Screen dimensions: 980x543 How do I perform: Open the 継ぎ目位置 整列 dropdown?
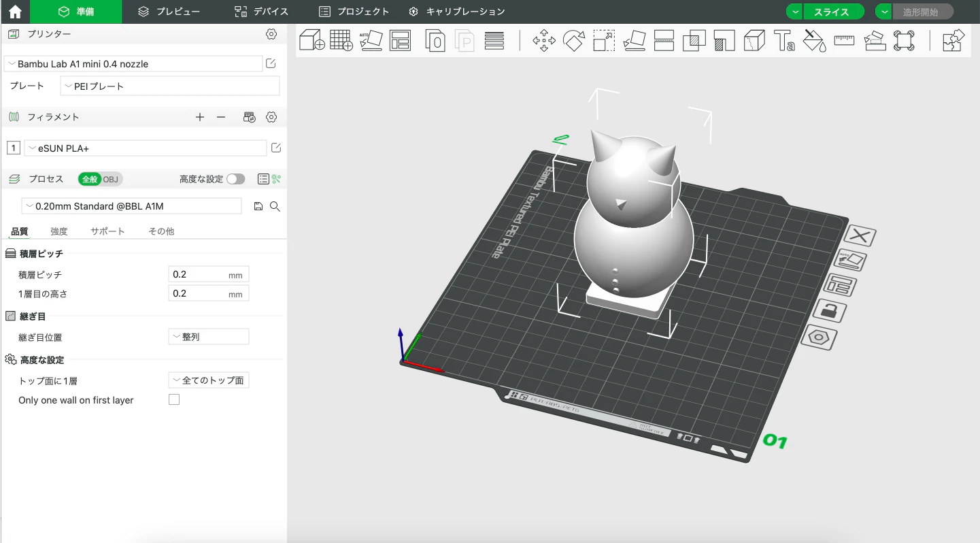tap(209, 337)
